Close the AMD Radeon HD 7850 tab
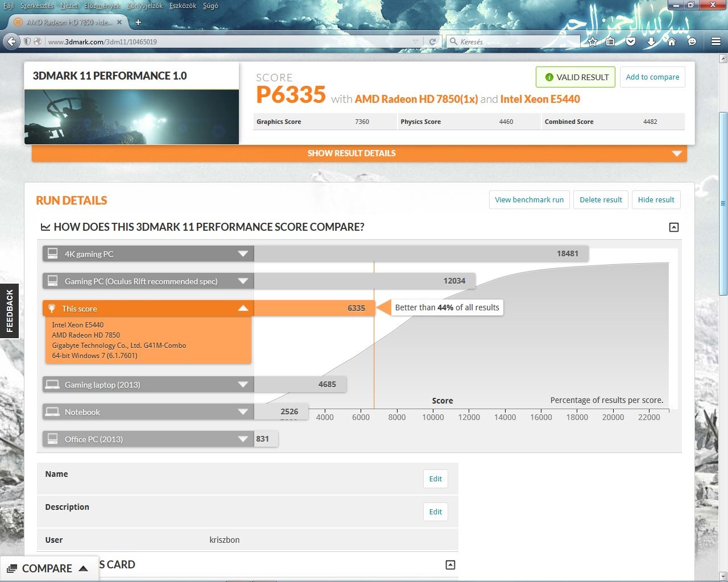 pos(119,22)
